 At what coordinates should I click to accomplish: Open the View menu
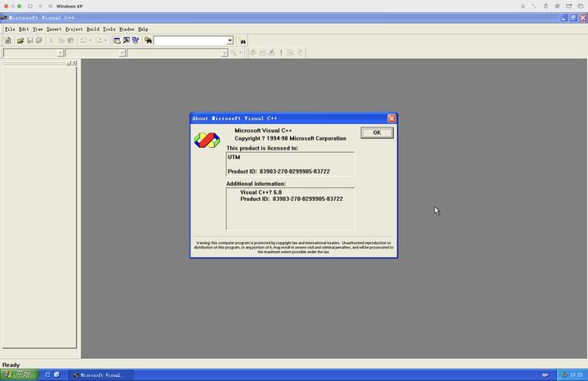(x=38, y=29)
